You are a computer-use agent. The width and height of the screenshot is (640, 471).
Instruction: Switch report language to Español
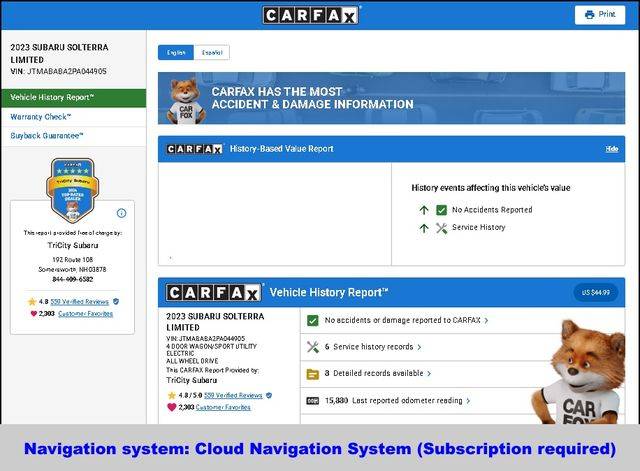212,53
